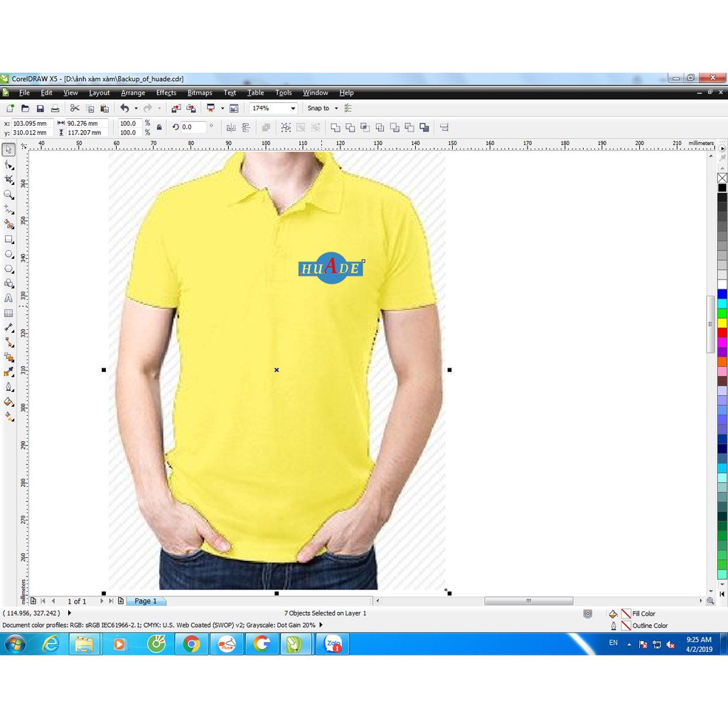Click the Page 1 tab
Image resolution: width=728 pixels, height=728 pixels.
146,601
